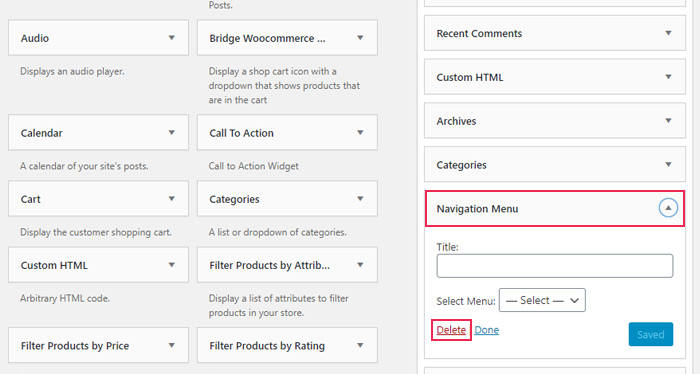
Task: Expand the sidebar Custom HTML widget
Action: pyautogui.click(x=668, y=77)
